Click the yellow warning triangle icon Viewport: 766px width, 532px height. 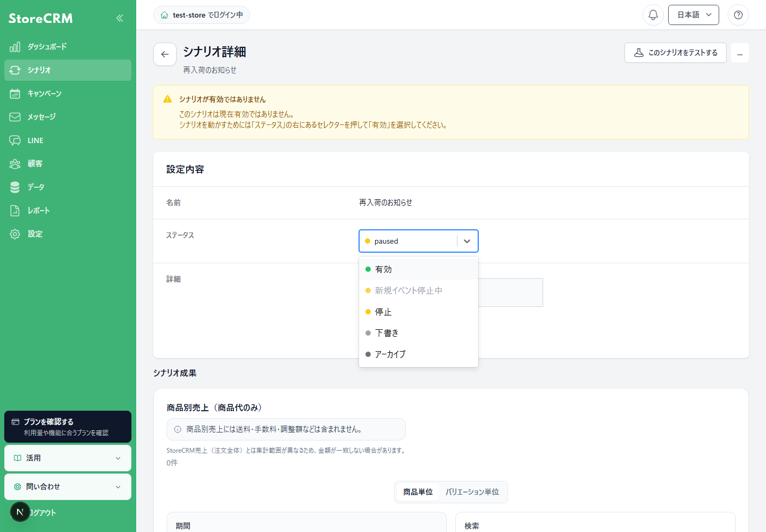point(168,99)
